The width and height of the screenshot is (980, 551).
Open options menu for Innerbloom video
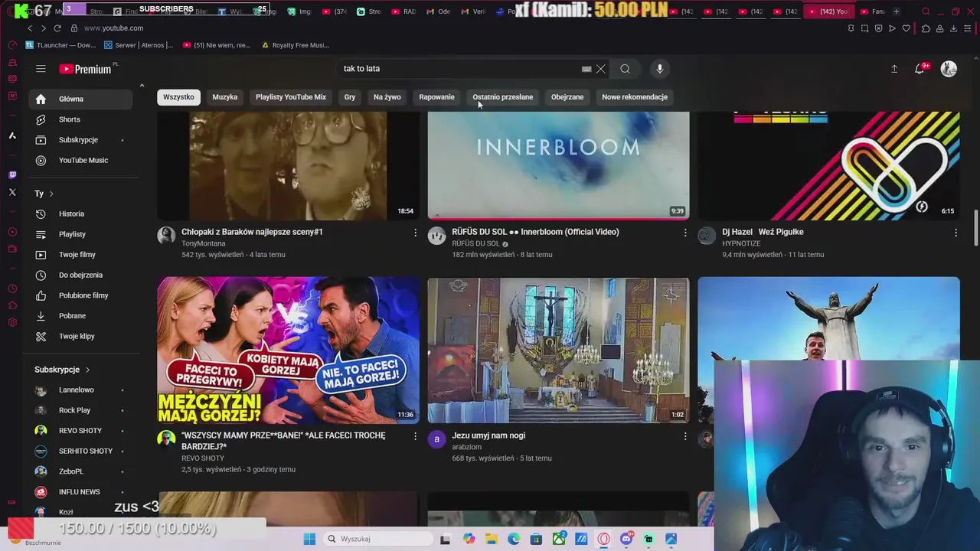pyautogui.click(x=685, y=233)
